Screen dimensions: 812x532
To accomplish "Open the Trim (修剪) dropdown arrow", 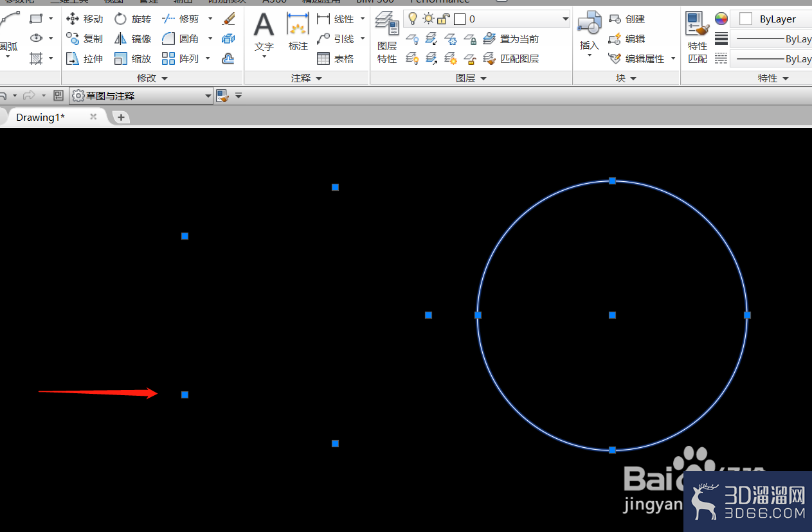I will click(x=210, y=19).
